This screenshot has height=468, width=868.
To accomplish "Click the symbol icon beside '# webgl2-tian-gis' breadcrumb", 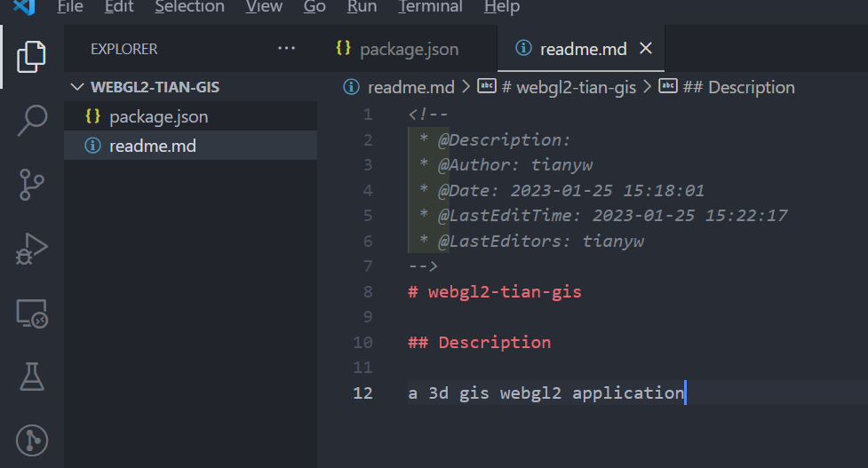I will [x=487, y=86].
